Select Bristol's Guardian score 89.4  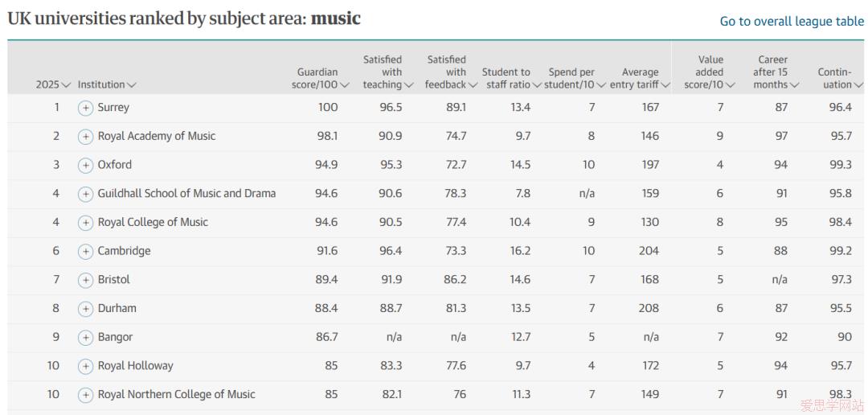326,280
